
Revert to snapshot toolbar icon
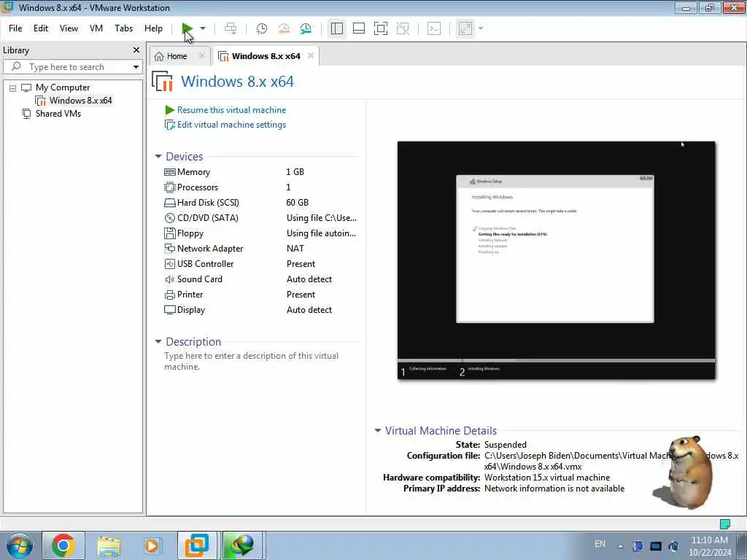[x=284, y=28]
